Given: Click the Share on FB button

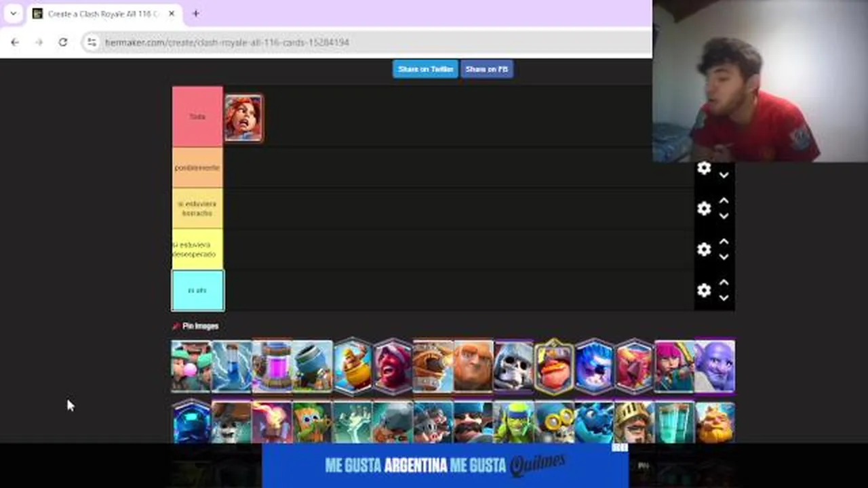Looking at the screenshot, I should (x=487, y=69).
